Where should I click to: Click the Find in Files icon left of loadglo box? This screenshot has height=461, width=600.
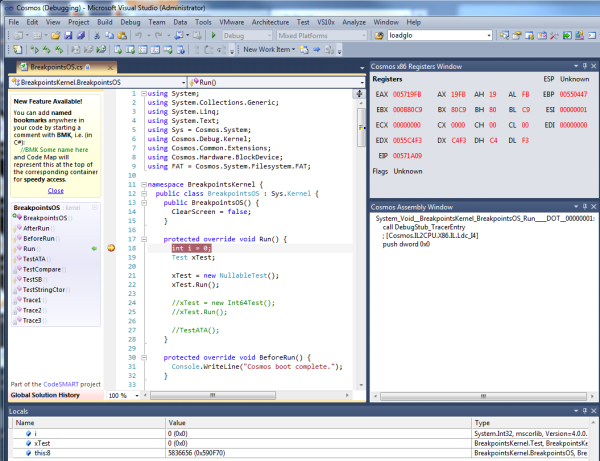[379, 36]
